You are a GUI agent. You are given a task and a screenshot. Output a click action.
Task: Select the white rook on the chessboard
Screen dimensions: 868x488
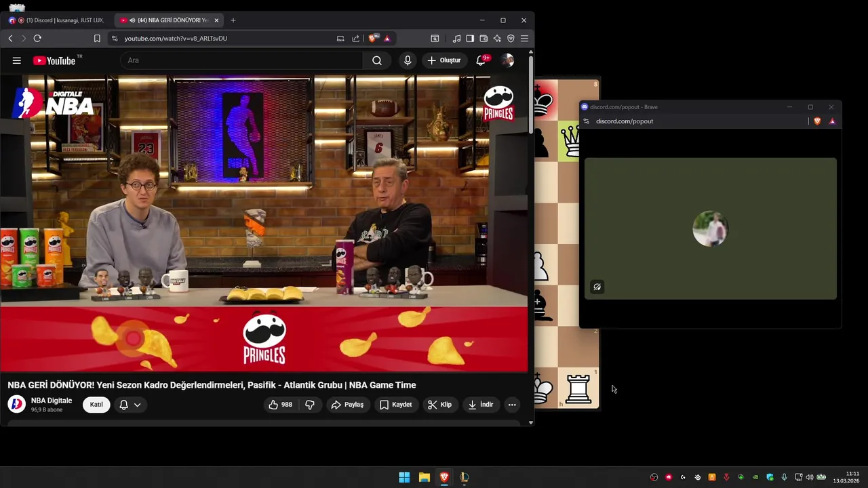pyautogui.click(x=578, y=390)
